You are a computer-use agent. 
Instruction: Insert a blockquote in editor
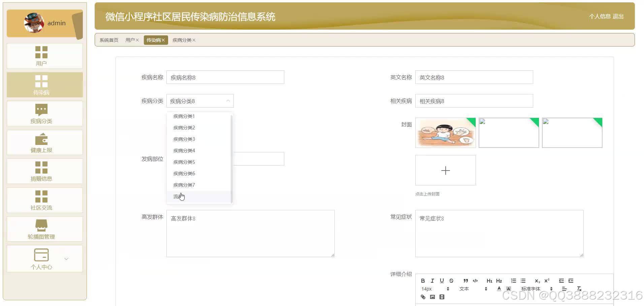coord(465,281)
